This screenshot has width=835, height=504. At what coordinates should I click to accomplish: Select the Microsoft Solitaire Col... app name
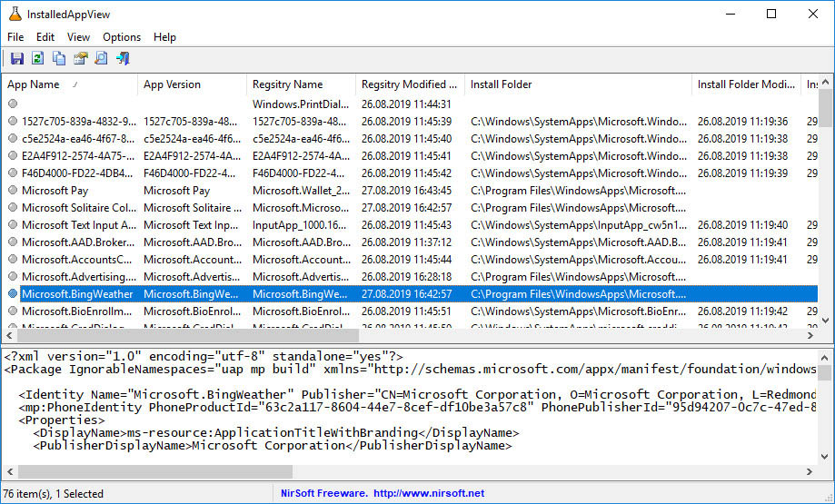[x=79, y=208]
